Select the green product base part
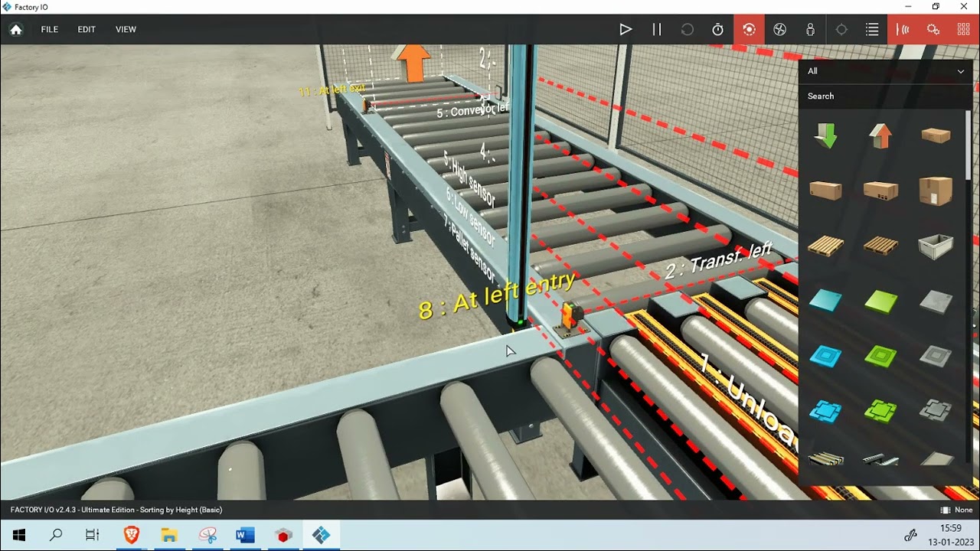 tap(880, 356)
